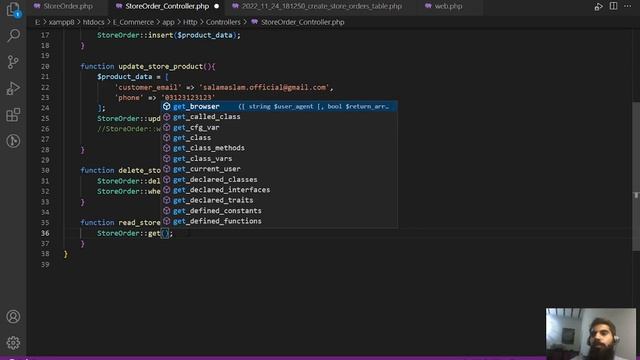Split the editor to the right
Image resolution: width=640 pixels, height=360 pixels.
point(613,6)
